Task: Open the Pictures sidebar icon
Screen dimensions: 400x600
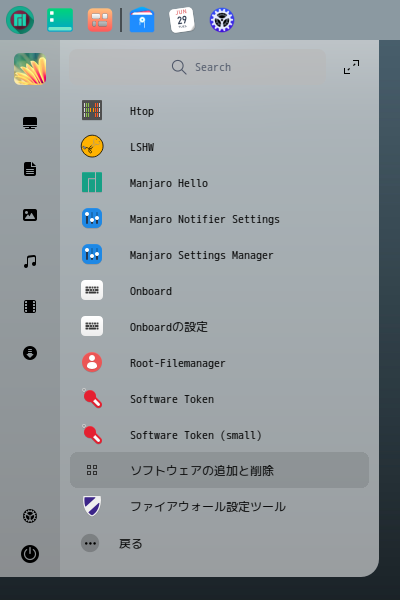Action: coord(30,215)
